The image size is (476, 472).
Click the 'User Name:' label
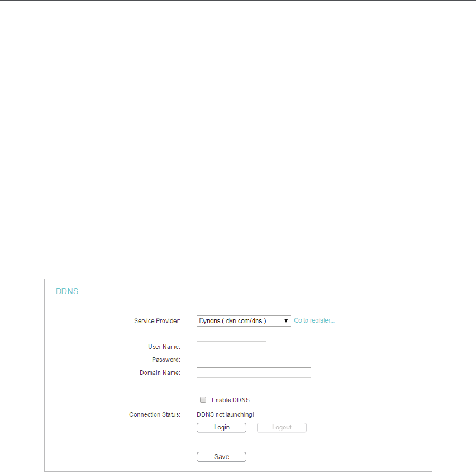pyautogui.click(x=164, y=347)
